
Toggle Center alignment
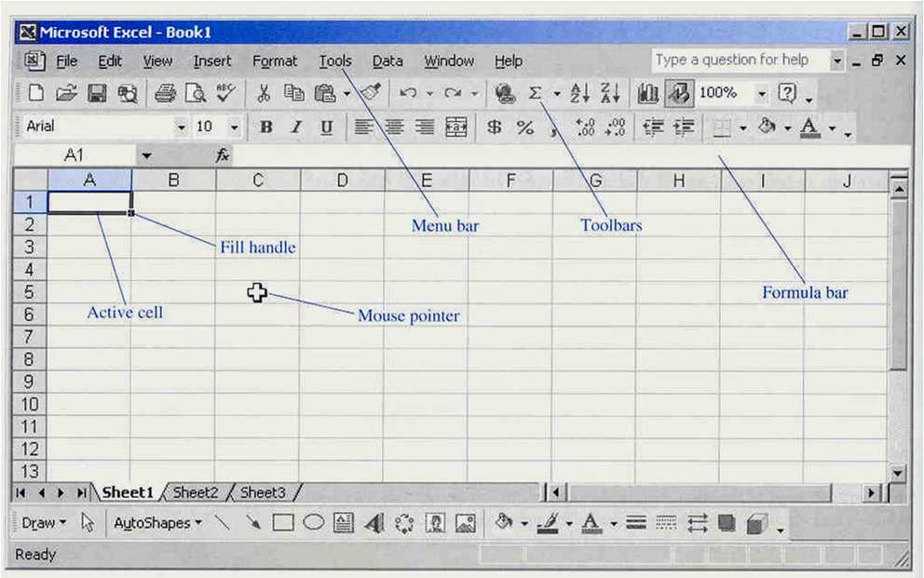coord(394,127)
